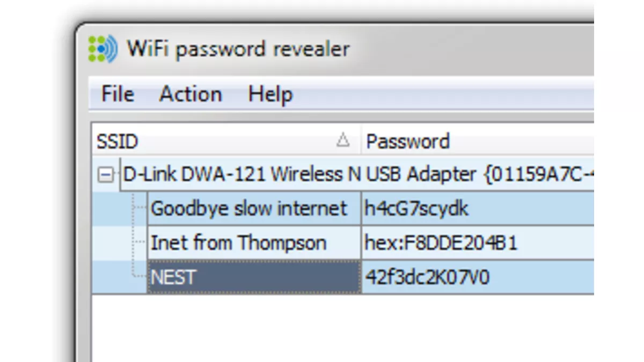Open the Help menu
Screen dimensions: 644x362
pyautogui.click(x=270, y=94)
